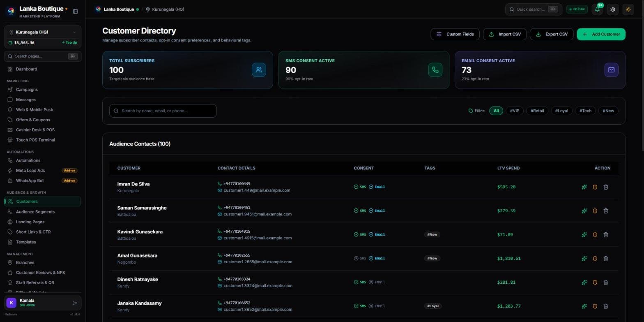Focus the Quick search box
Image resolution: width=644 pixels, height=322 pixels.
pyautogui.click(x=534, y=9)
